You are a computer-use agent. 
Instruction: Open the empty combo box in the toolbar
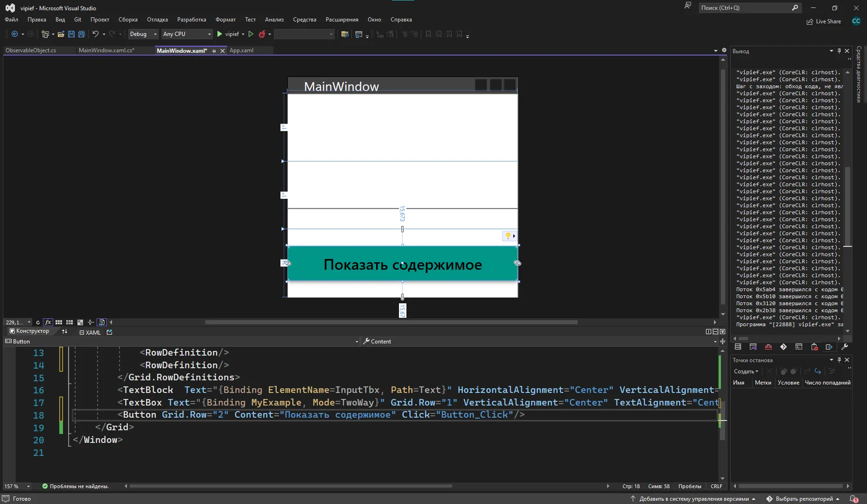[x=304, y=34]
